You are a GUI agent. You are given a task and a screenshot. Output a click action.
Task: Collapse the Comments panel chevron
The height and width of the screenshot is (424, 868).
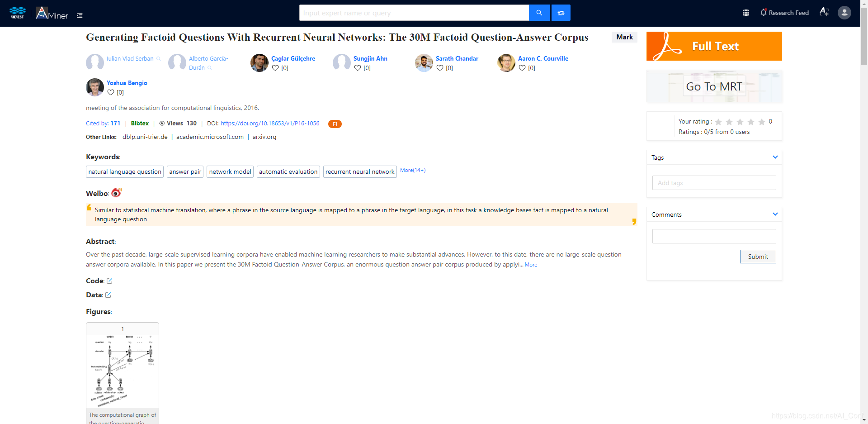(775, 214)
